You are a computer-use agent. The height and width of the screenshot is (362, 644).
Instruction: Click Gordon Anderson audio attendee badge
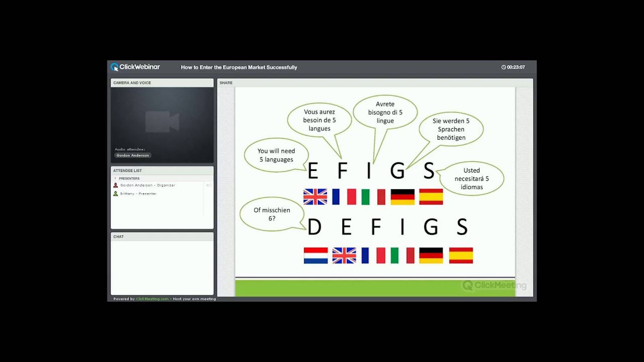(133, 155)
